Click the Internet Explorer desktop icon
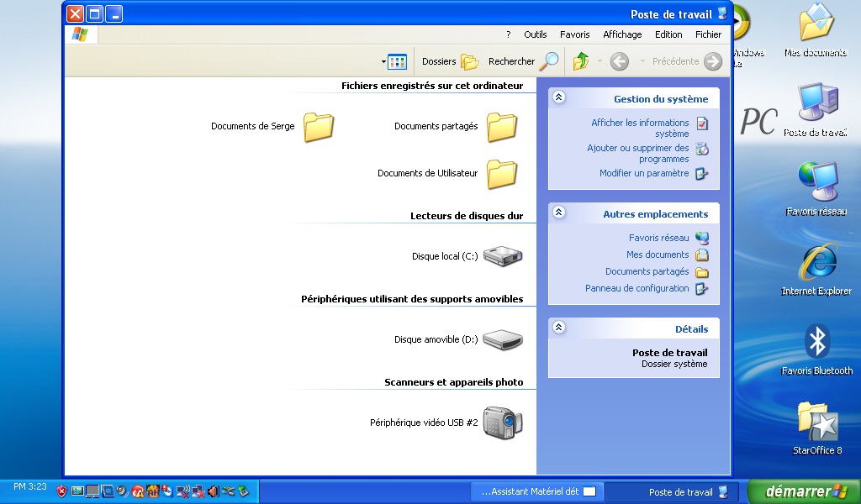This screenshot has height=504, width=861. (x=816, y=269)
